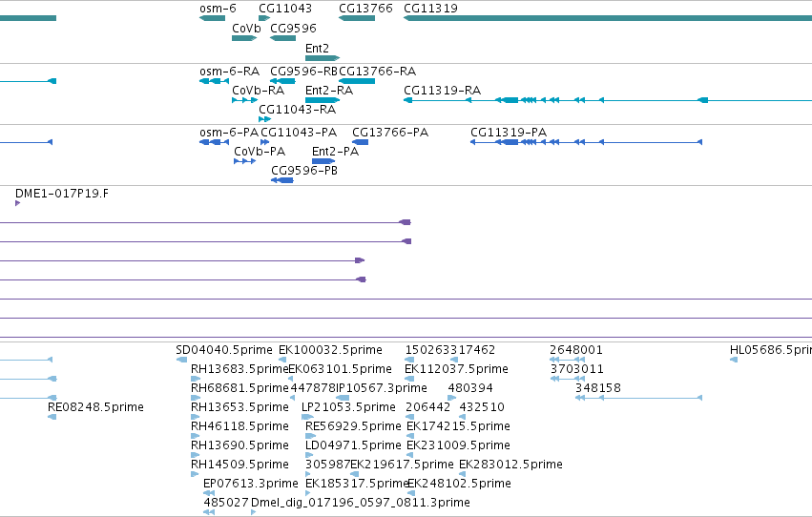Select the EK248102.5prime EST
Image resolution: width=812 pixels, height=517 pixels.
[x=411, y=493]
